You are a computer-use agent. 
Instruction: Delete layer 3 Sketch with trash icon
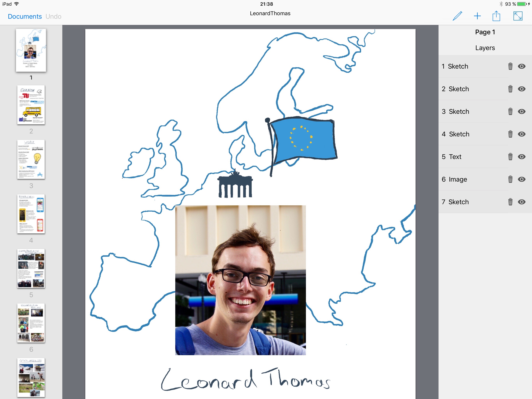[510, 111]
